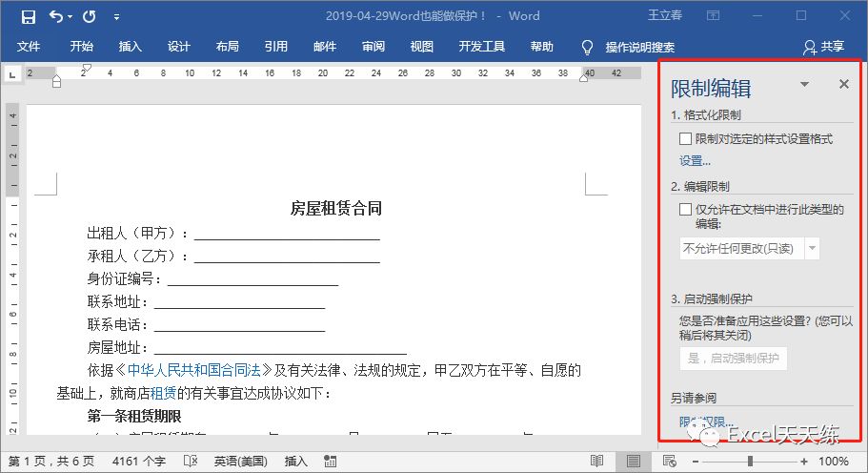Open Ribbon Display Options icon
The image size is (868, 473).
click(713, 15)
